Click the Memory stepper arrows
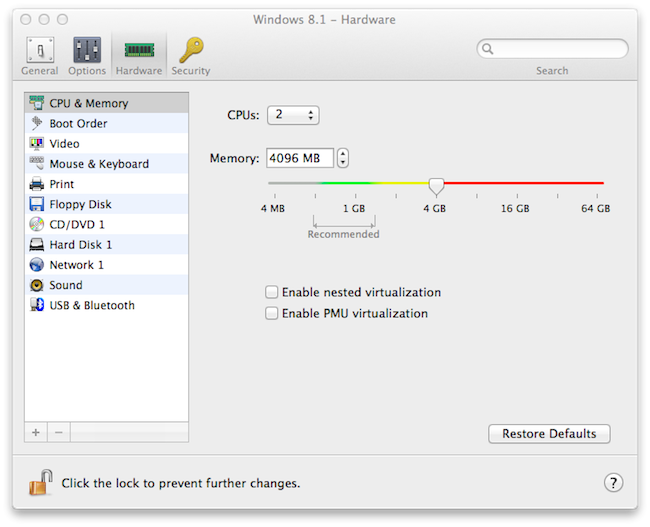Screen dimensions: 650x527 pyautogui.click(x=343, y=158)
